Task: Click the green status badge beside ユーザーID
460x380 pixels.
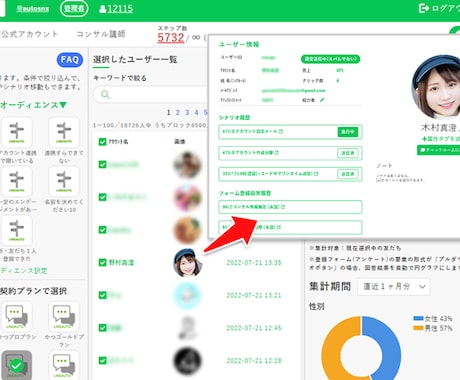Action: [x=330, y=59]
